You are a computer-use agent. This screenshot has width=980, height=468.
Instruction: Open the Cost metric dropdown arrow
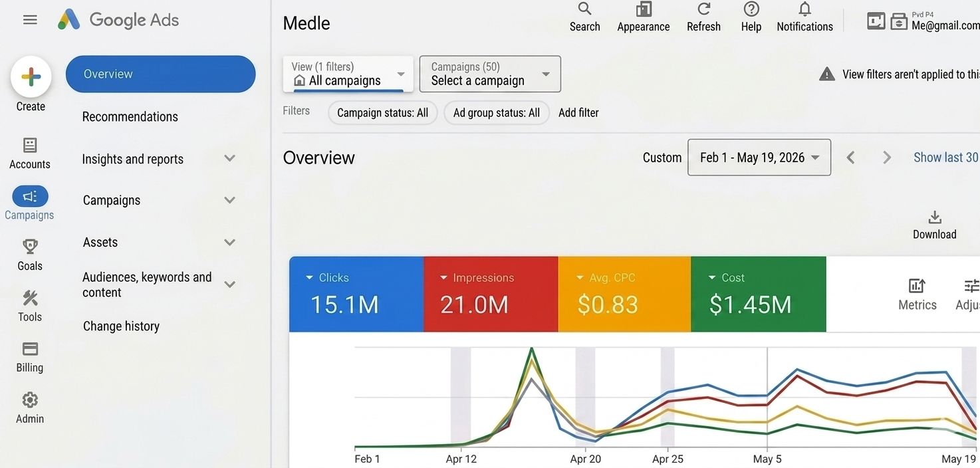(713, 278)
